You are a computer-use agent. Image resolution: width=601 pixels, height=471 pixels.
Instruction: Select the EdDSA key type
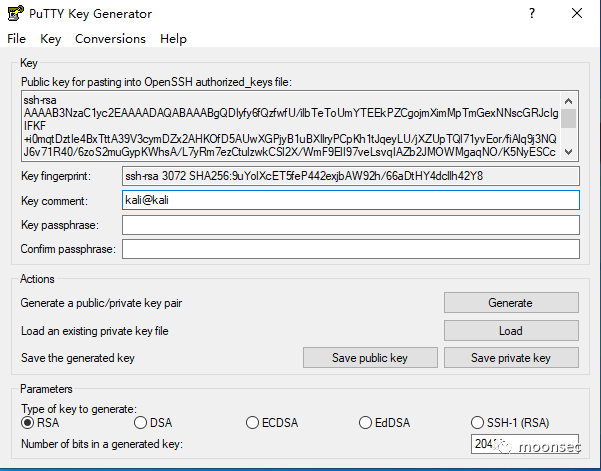(385, 423)
